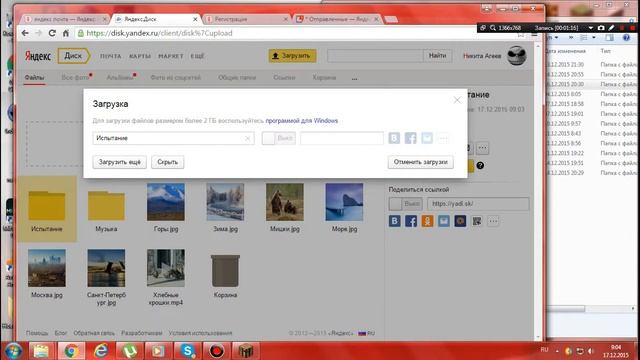Image resolution: width=640 pixels, height=360 pixels.
Task: Switch to the Все фото tab
Action: point(76,78)
